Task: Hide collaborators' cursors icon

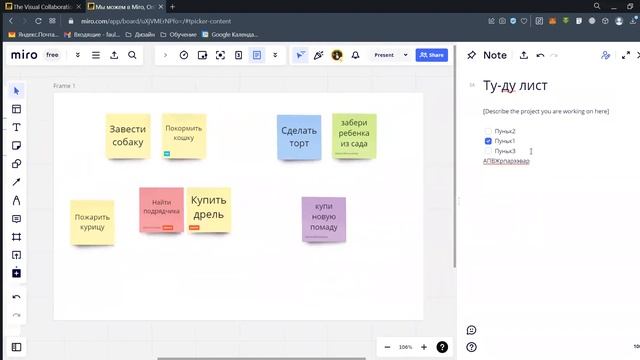Action: pos(300,55)
